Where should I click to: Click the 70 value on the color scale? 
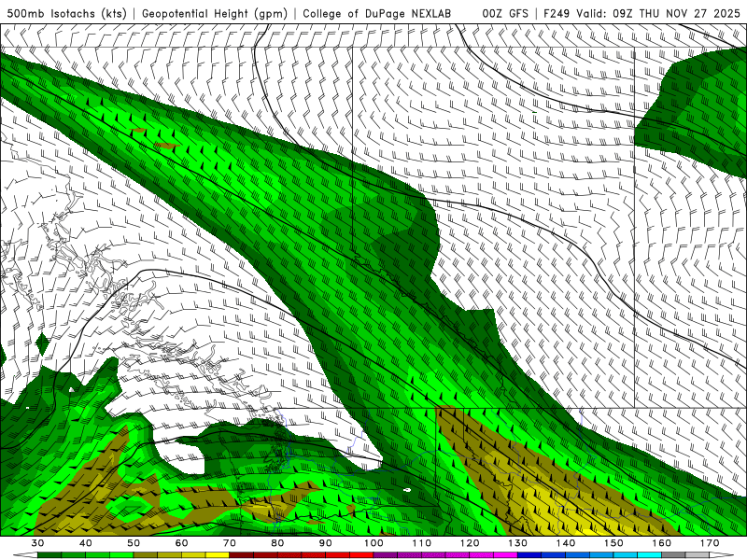pyautogui.click(x=230, y=543)
